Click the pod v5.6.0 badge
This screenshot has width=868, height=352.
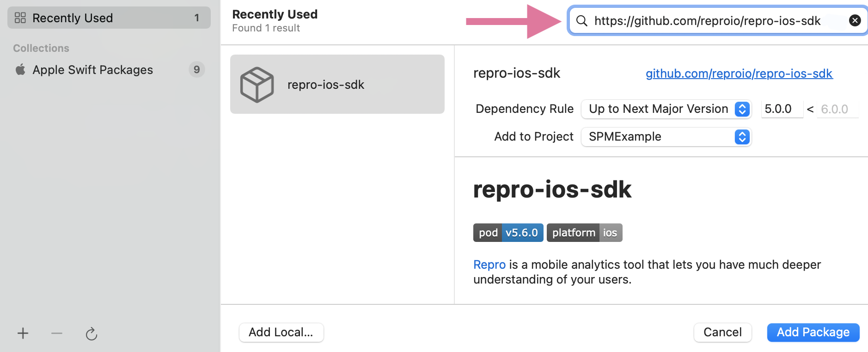click(508, 233)
